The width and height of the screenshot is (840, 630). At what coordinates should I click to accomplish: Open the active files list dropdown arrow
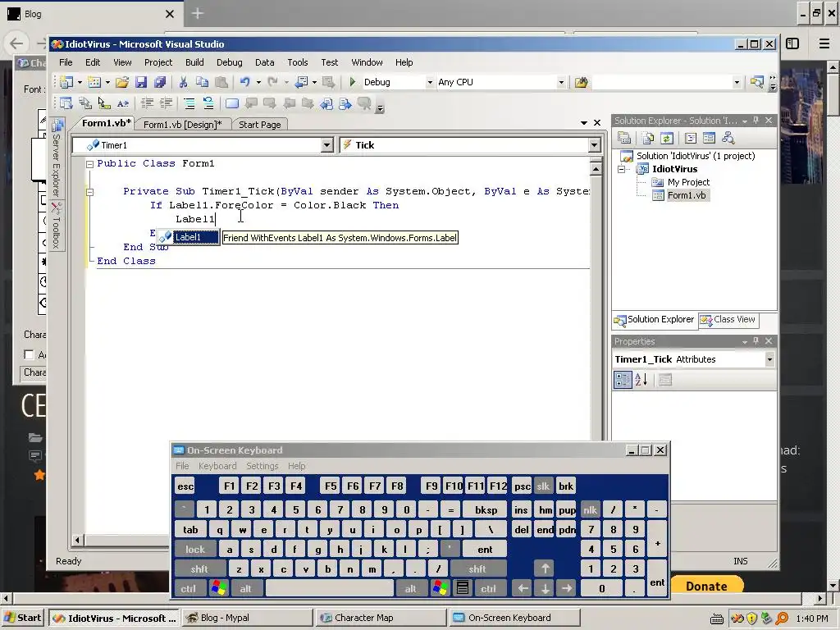(584, 123)
